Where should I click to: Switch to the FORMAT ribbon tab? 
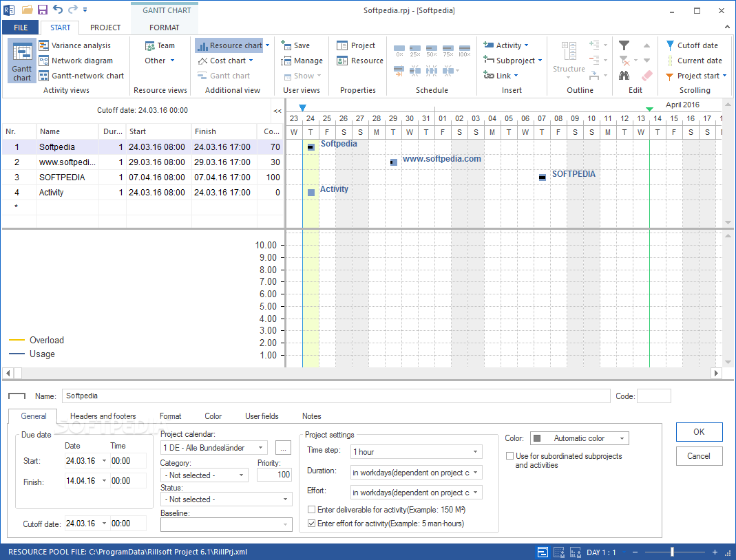click(x=165, y=28)
